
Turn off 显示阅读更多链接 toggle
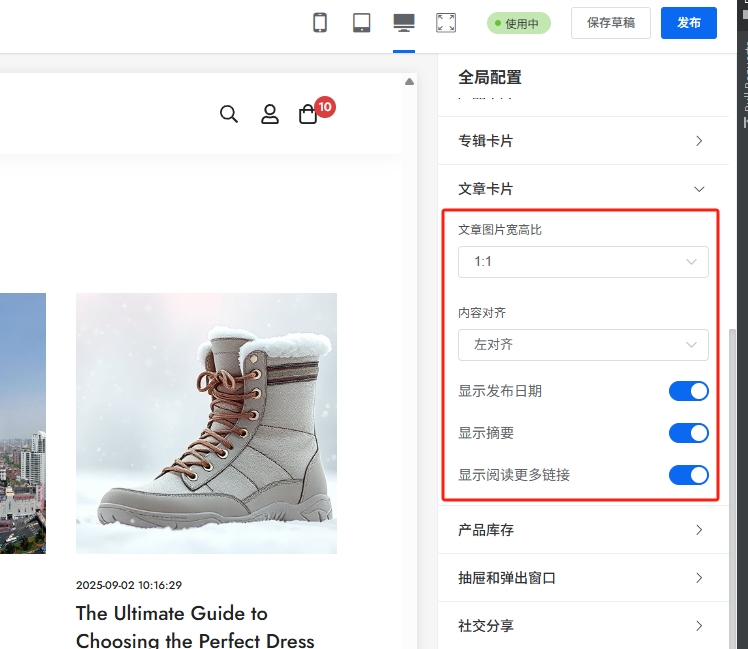tap(688, 475)
